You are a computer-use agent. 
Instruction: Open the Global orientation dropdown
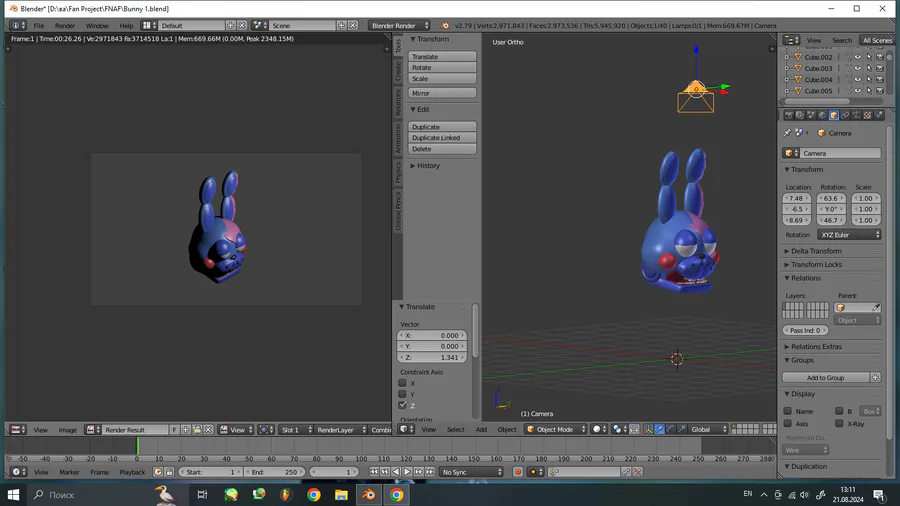[708, 429]
